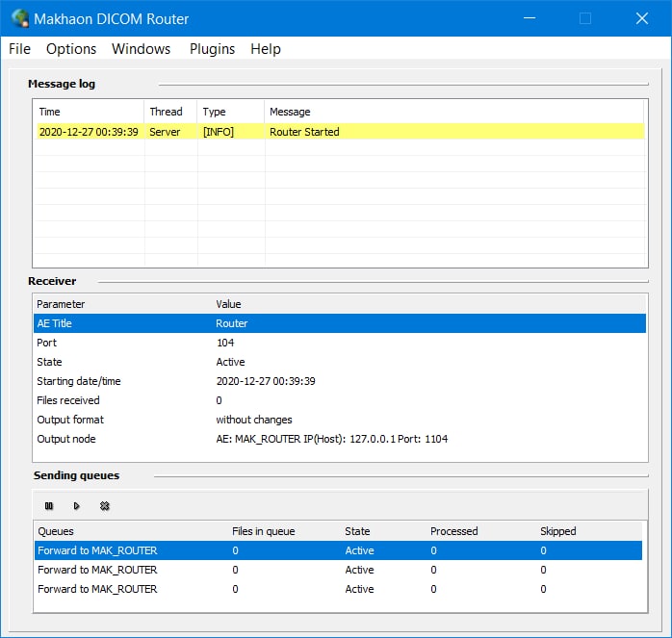Select the 'Files received' row
Screen dimensions: 672x638
click(x=340, y=400)
